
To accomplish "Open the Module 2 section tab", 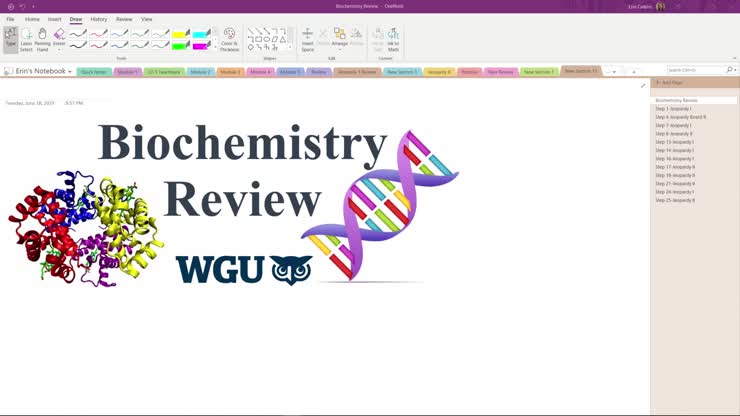I will pyautogui.click(x=201, y=72).
